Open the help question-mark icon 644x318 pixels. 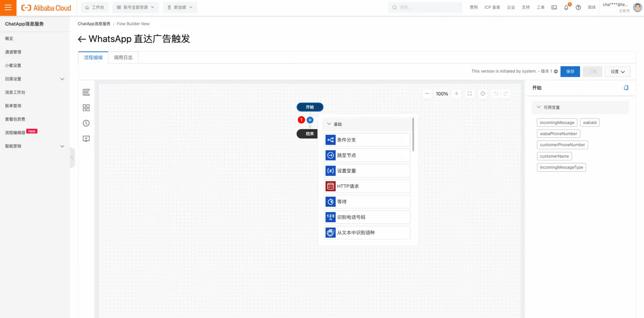(578, 7)
